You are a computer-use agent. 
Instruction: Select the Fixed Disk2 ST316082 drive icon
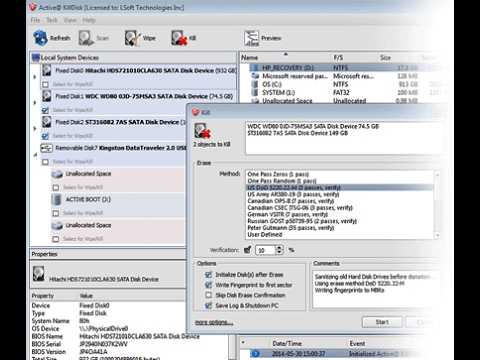[x=47, y=122]
